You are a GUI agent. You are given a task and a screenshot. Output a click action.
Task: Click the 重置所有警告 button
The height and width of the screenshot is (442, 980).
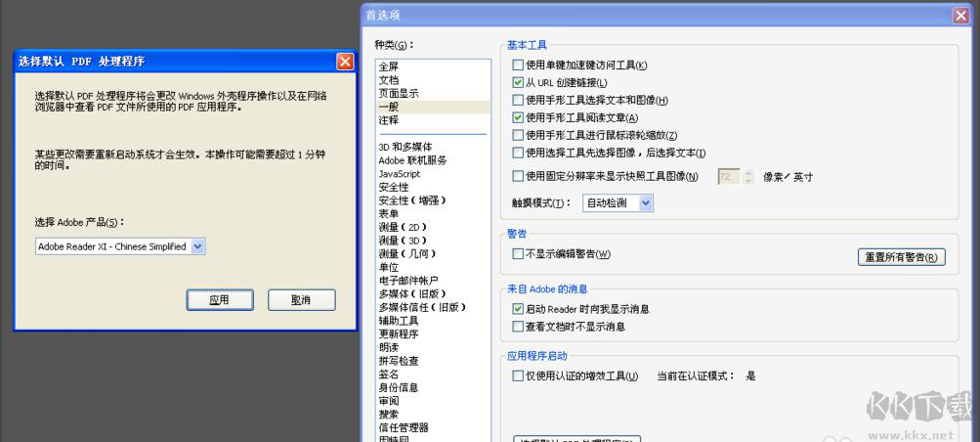click(901, 257)
